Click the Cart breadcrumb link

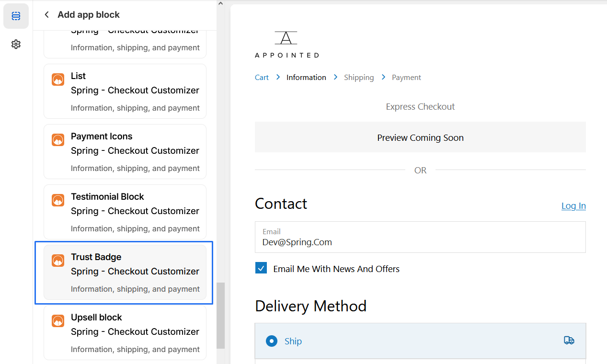[x=262, y=78]
